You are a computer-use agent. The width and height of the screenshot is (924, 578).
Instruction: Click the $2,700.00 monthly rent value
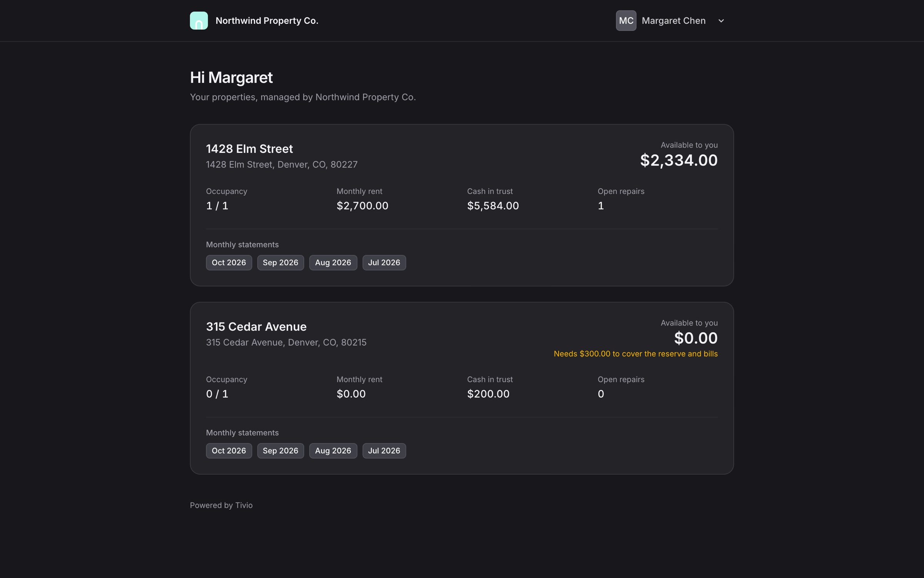tap(362, 206)
